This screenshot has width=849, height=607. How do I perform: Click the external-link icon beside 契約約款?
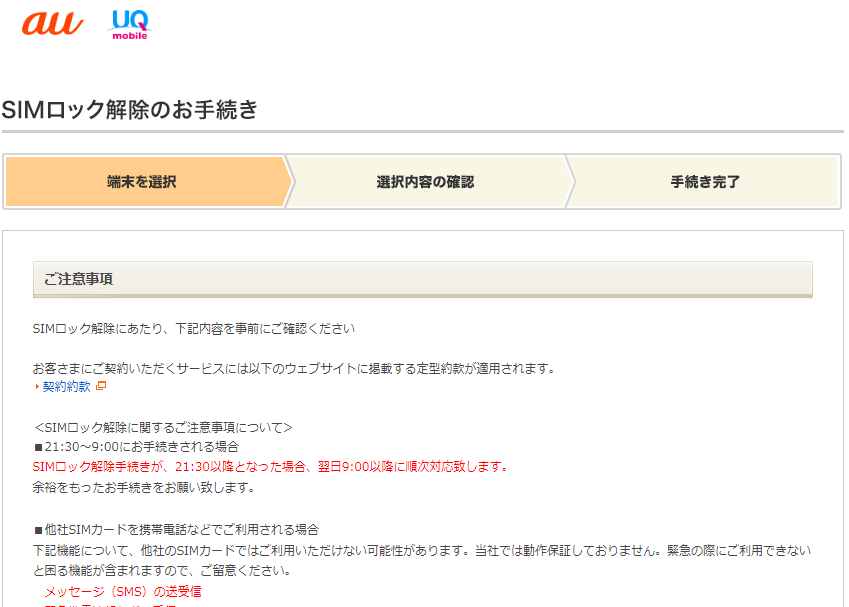click(x=101, y=386)
